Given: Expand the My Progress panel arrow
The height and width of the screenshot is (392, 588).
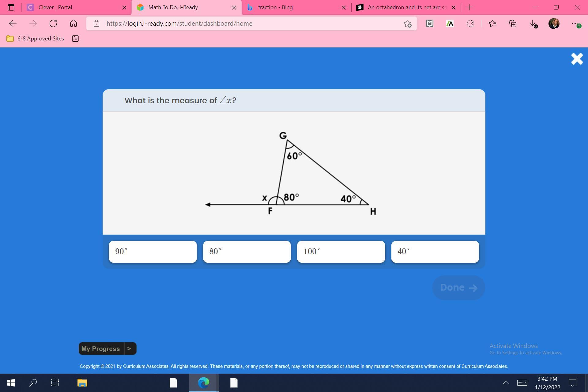Looking at the screenshot, I should [x=129, y=349].
